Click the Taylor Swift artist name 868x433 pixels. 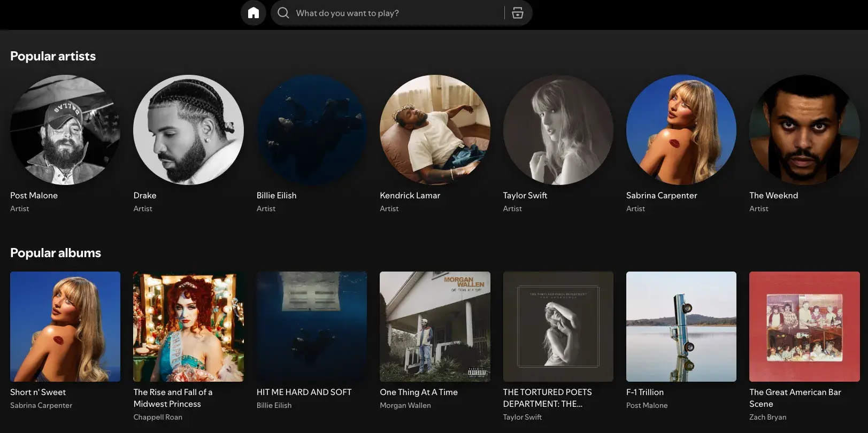pyautogui.click(x=525, y=196)
